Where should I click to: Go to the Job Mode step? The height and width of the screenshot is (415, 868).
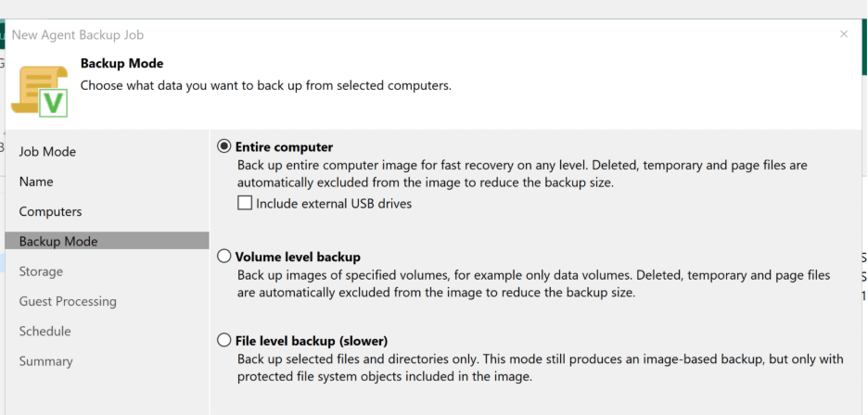[x=47, y=152]
